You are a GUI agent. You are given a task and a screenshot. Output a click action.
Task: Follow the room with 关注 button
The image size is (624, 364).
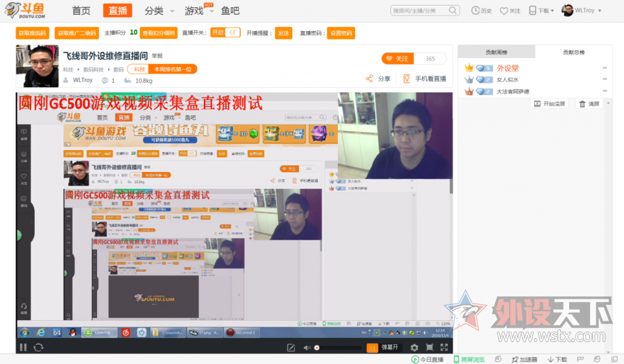pos(398,59)
